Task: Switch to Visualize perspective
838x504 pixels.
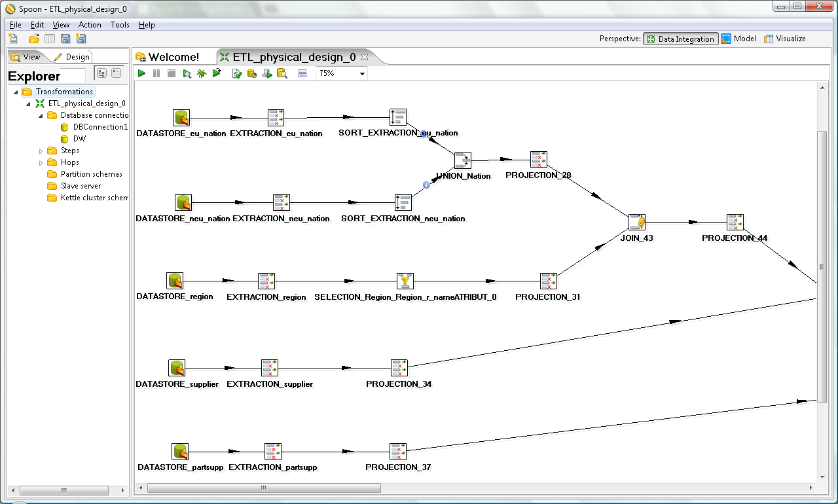Action: 785,39
